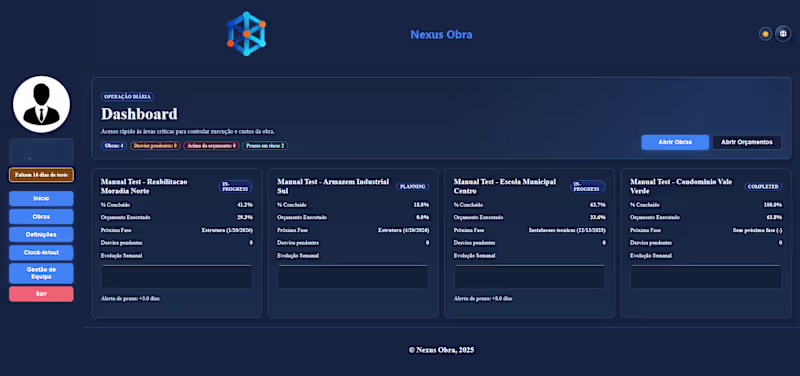
Task: Click IN-PROGRESS badge on Escola Municipal Centro
Action: [x=588, y=187]
